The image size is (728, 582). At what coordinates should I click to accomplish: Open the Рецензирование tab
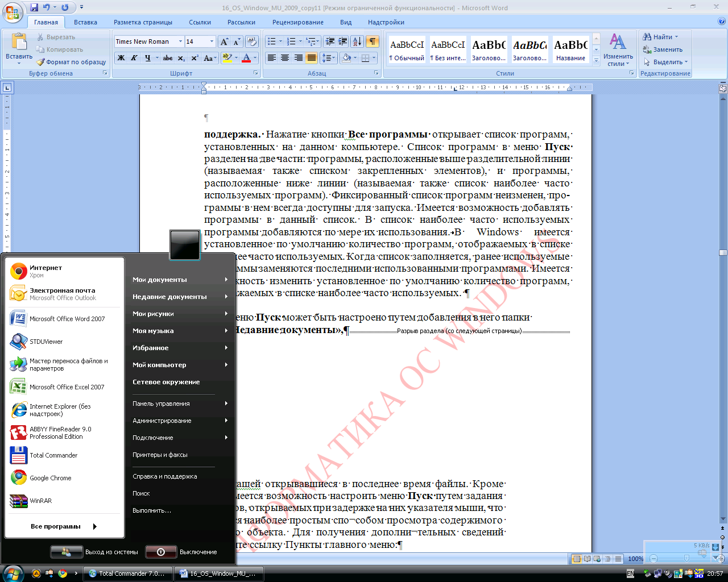click(x=298, y=22)
